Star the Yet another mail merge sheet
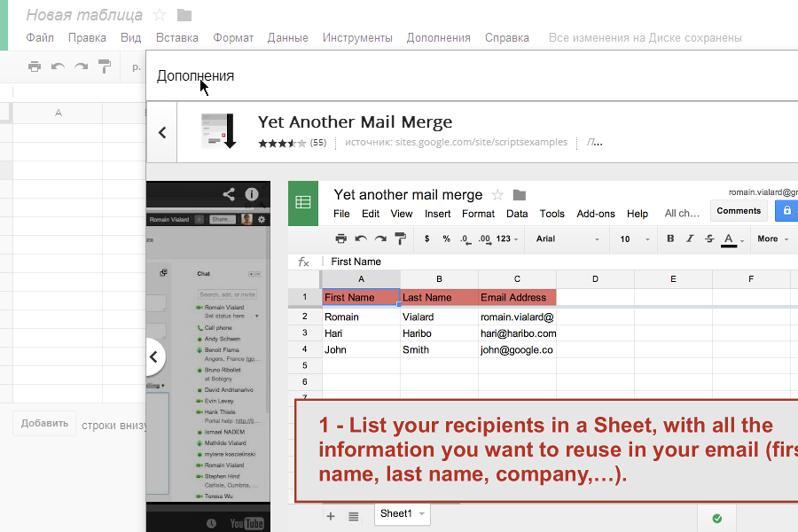This screenshot has height=532, width=798. 497,195
